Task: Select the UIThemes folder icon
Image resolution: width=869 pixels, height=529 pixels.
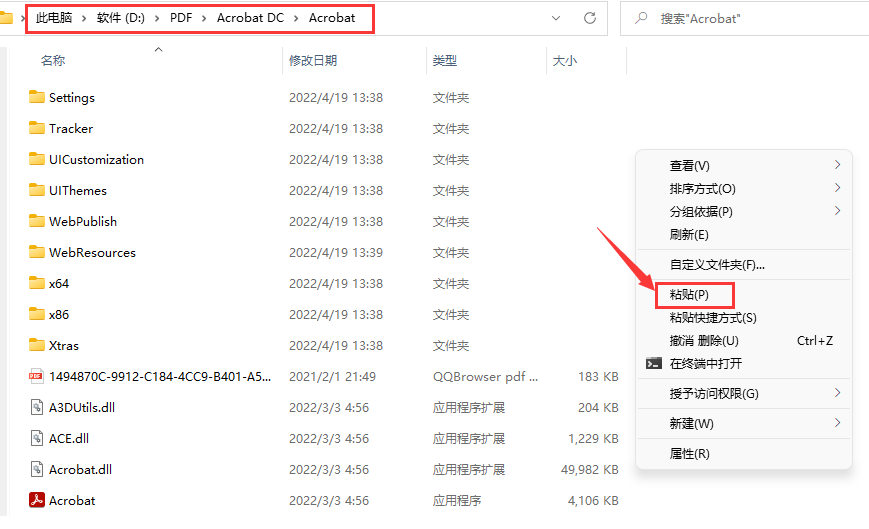Action: [x=37, y=190]
